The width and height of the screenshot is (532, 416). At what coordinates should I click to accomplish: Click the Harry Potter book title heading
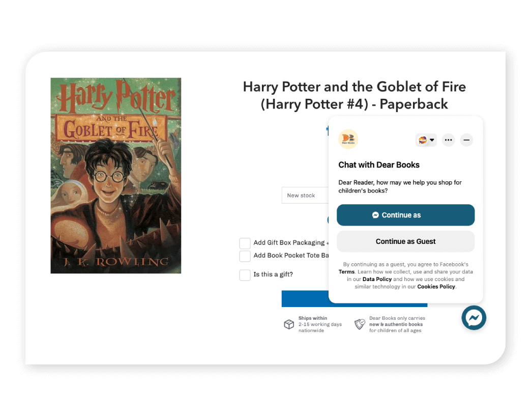tap(354, 95)
